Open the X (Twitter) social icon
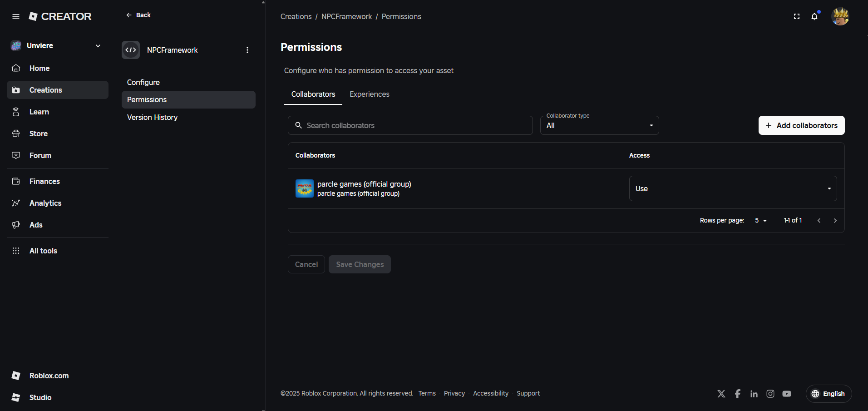The height and width of the screenshot is (411, 868). pyautogui.click(x=721, y=394)
